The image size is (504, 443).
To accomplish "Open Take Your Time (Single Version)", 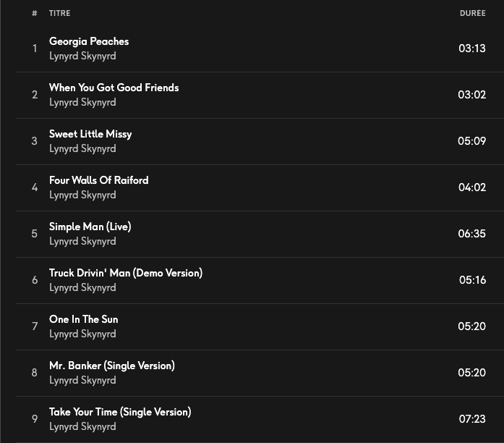I will tap(120, 412).
